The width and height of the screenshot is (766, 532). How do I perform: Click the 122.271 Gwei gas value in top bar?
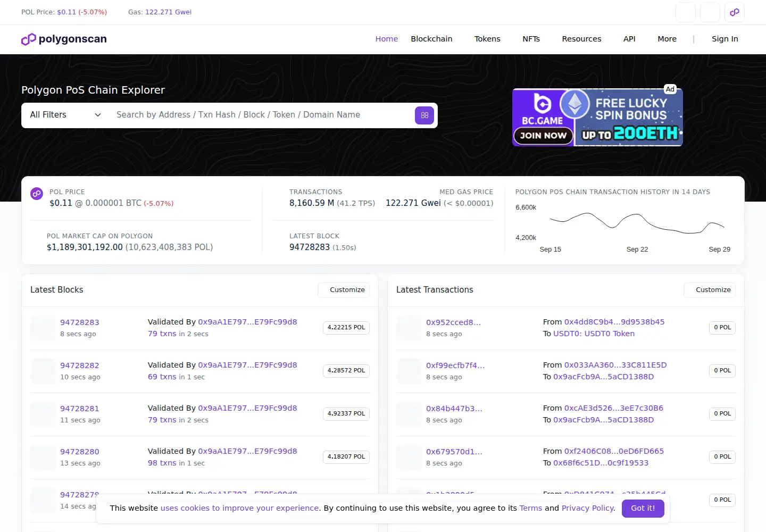168,12
